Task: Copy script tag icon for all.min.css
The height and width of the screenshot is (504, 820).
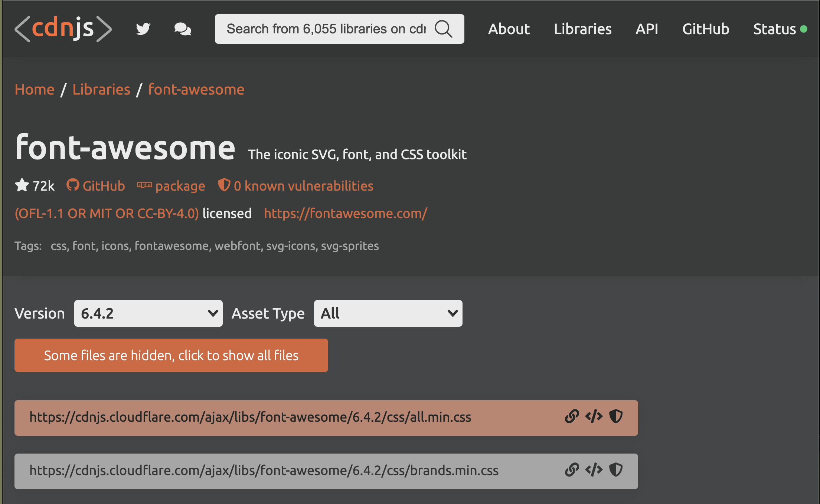Action: (594, 416)
